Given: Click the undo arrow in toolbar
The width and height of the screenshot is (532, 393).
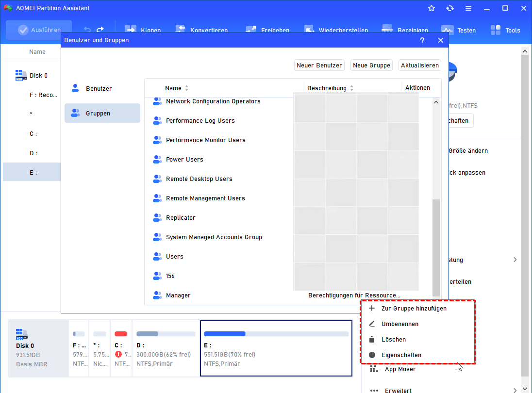Looking at the screenshot, I should tap(87, 30).
